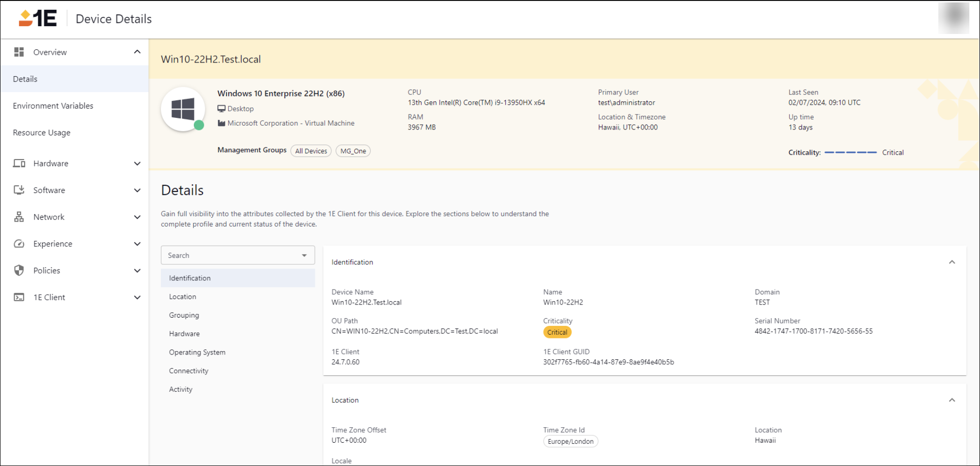Collapse the Identification panel
The image size is (980, 466).
[x=951, y=262]
